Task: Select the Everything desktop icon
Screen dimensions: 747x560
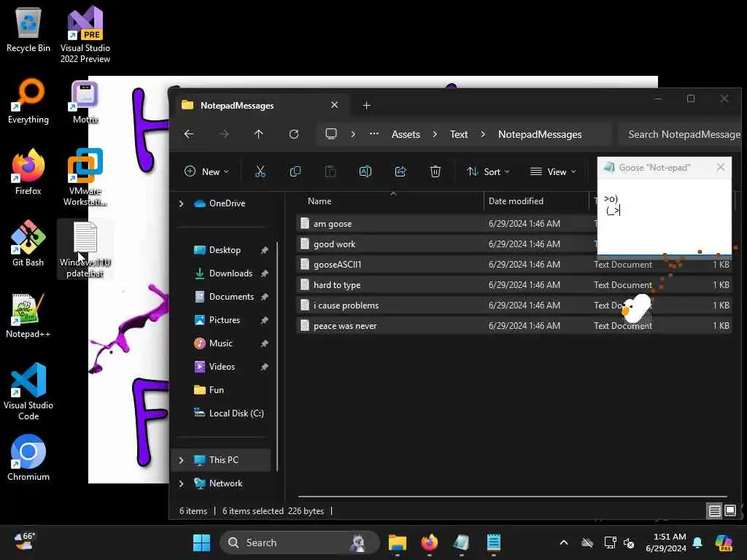Action: 28,101
